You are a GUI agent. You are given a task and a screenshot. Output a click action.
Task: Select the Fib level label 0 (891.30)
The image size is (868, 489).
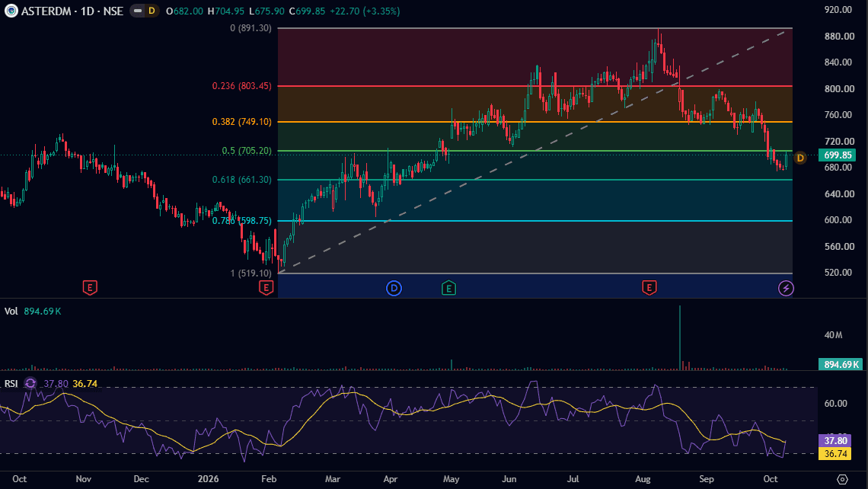(x=251, y=27)
